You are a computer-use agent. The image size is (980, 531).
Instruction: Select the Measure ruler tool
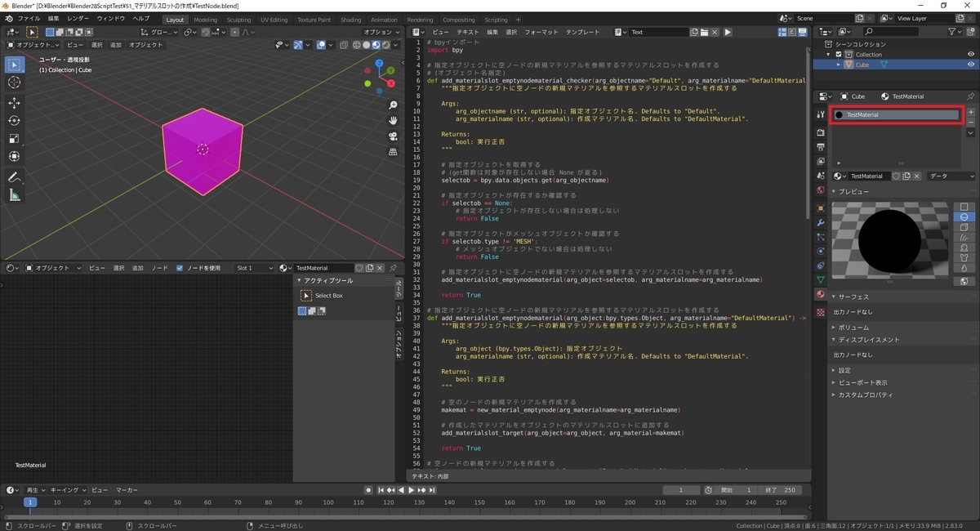click(15, 195)
